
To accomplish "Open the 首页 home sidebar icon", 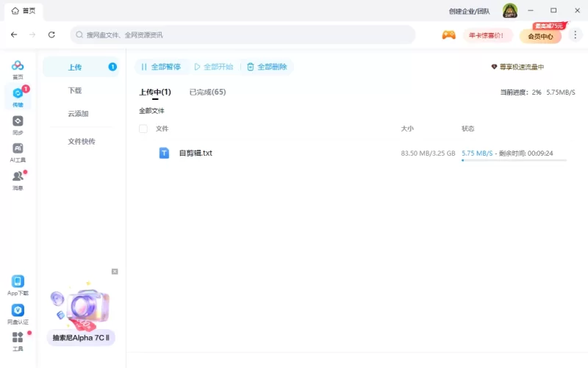I will click(18, 69).
